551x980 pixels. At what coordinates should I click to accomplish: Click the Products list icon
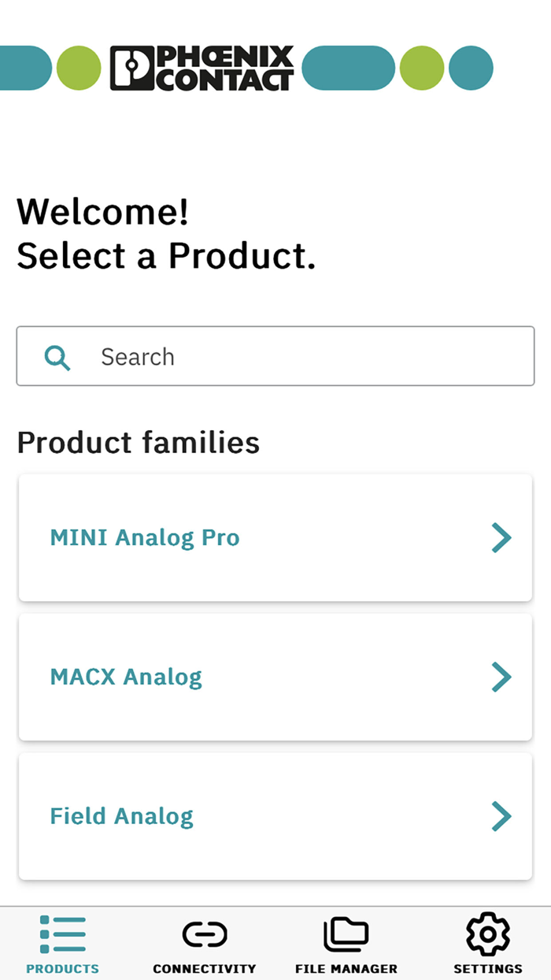[62, 934]
